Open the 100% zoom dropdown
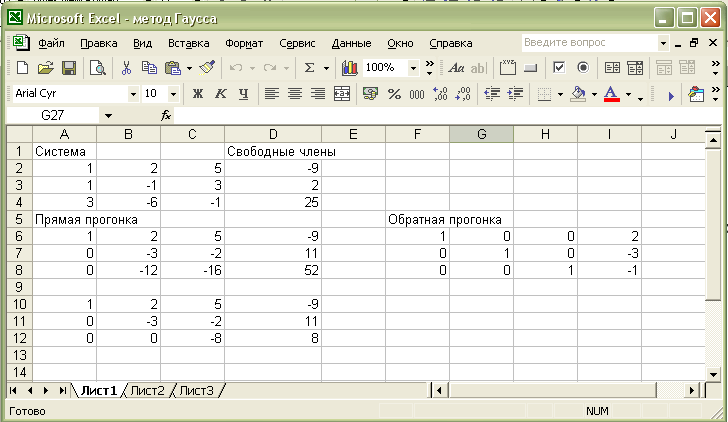Screen dimensions: 728x422 (x=413, y=68)
